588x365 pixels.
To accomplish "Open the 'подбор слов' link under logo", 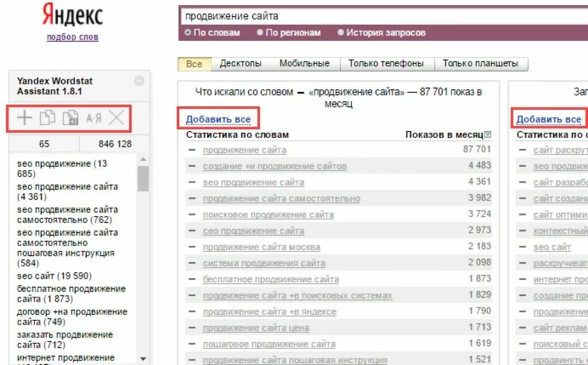I will point(72,37).
